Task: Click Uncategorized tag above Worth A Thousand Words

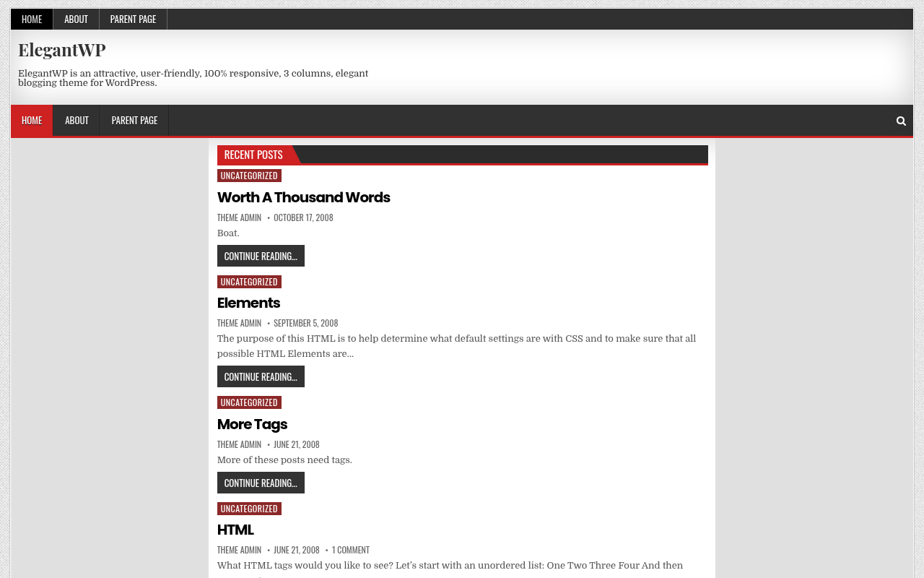Action: click(249, 176)
